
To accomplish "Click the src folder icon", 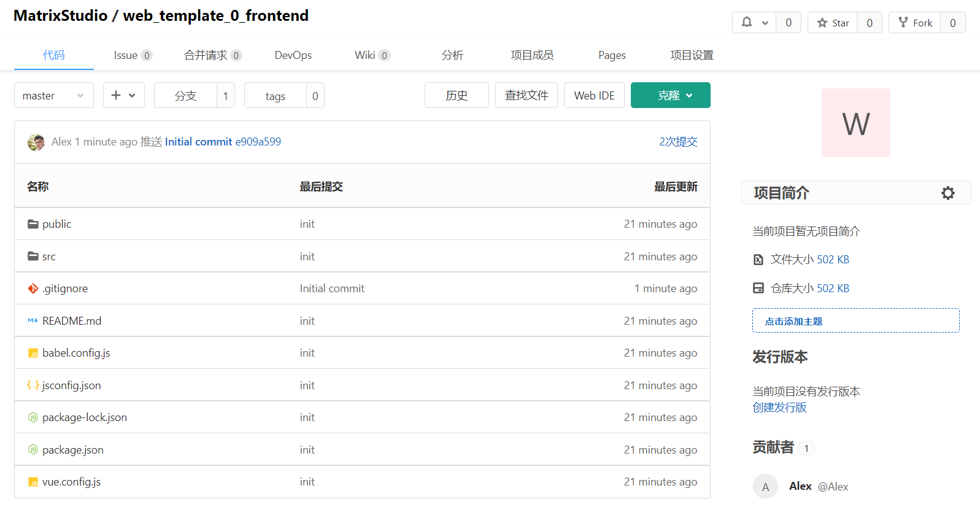I will pyautogui.click(x=33, y=256).
